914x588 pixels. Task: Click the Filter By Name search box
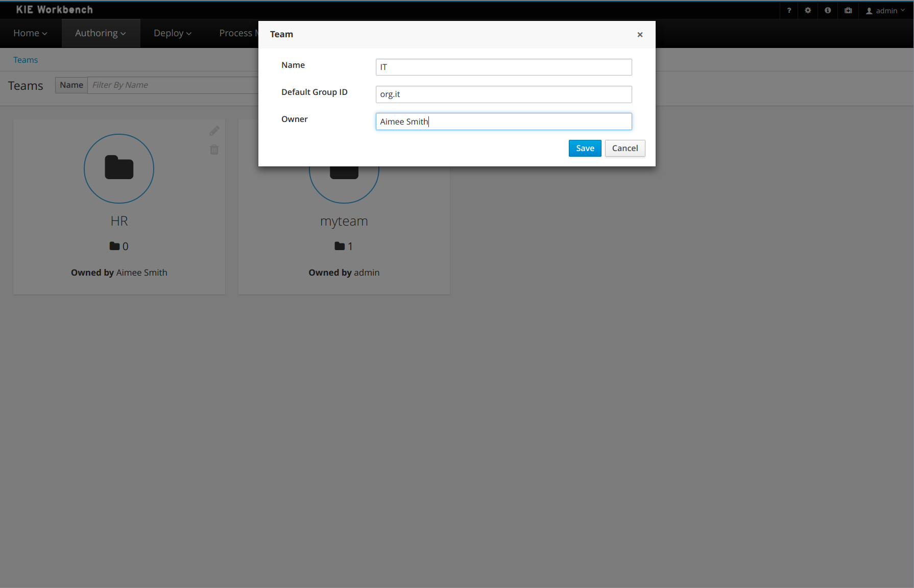pyautogui.click(x=174, y=85)
